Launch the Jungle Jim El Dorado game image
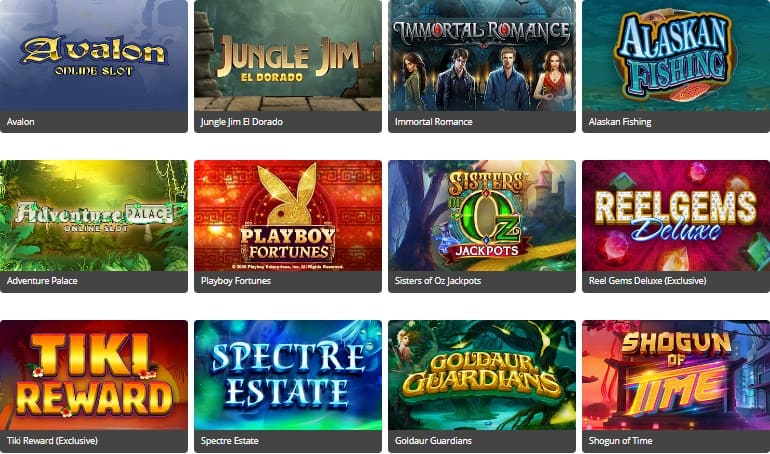770x454 pixels. pos(288,55)
